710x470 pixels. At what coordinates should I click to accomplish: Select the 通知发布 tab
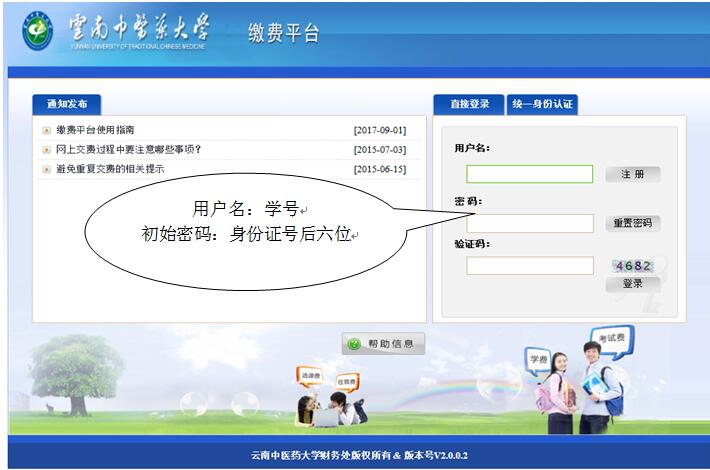(67, 104)
